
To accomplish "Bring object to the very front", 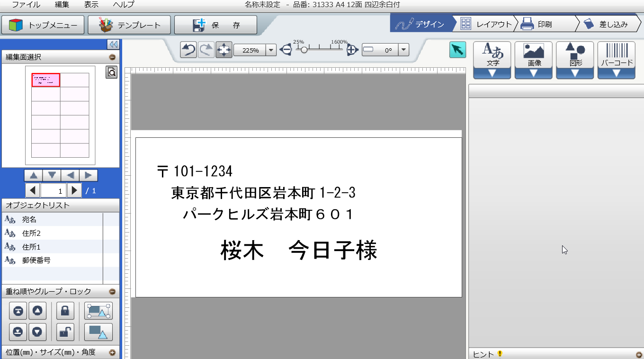I will click(18, 311).
